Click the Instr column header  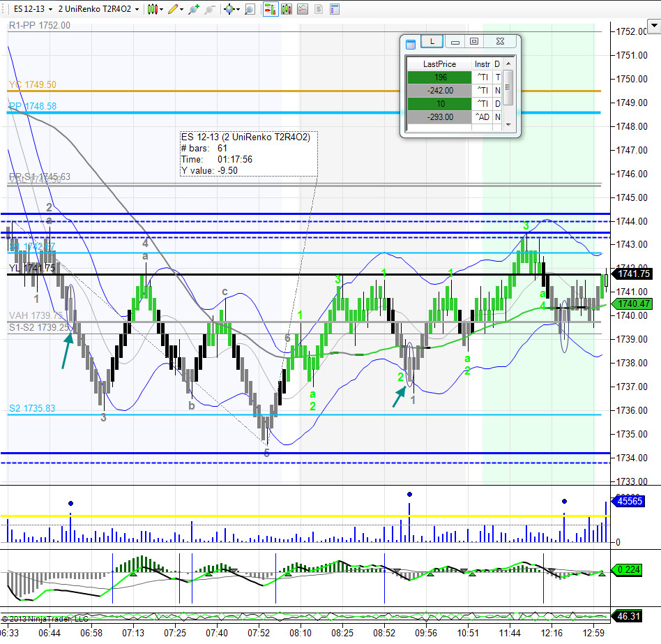[482, 64]
